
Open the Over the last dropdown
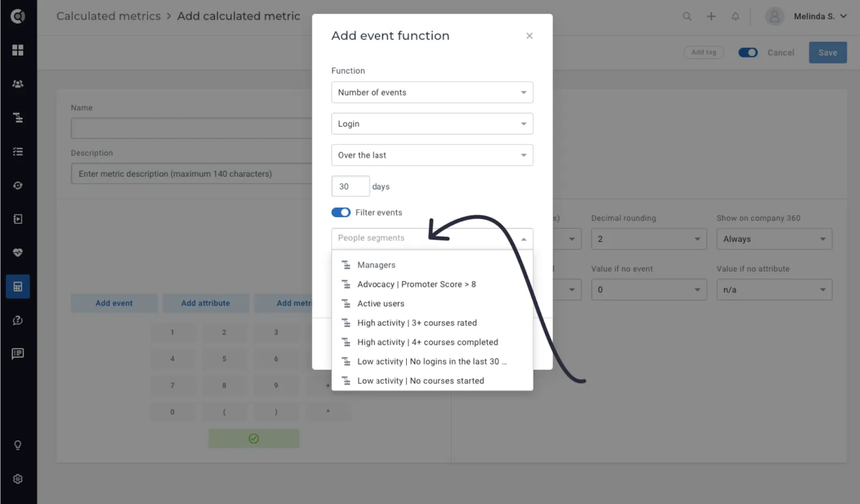coord(432,155)
